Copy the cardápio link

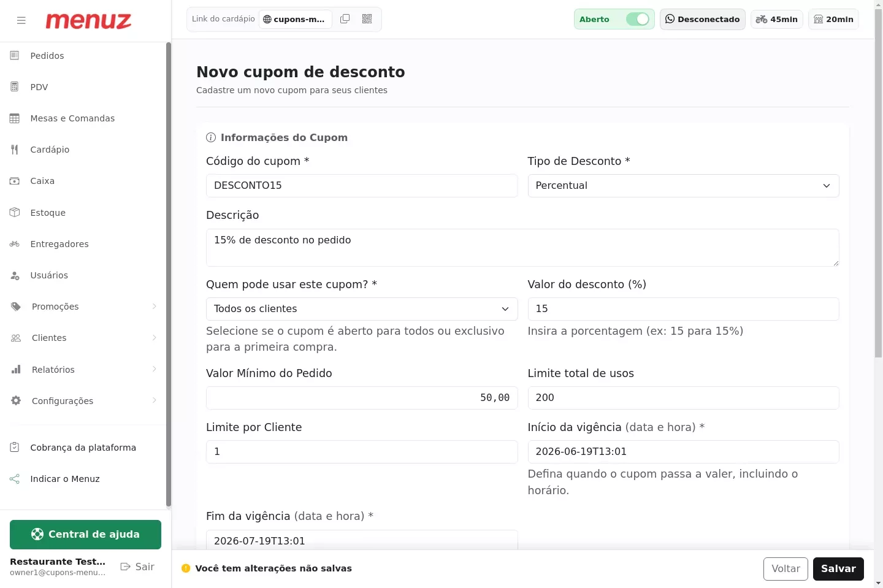[345, 19]
